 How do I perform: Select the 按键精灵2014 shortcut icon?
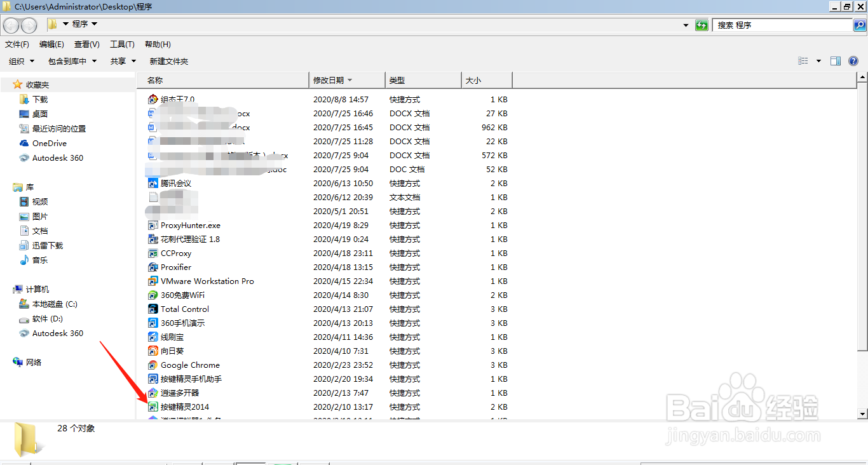click(x=153, y=407)
